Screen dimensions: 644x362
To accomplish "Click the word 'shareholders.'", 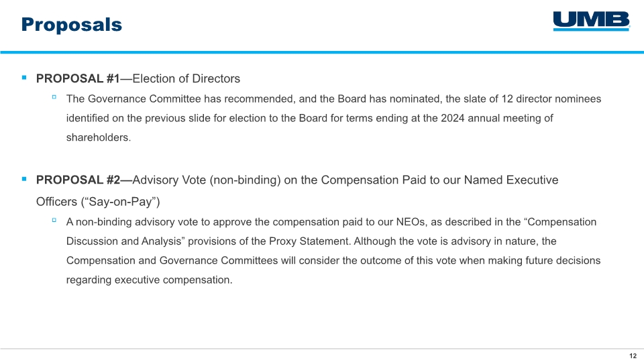I will [x=99, y=137].
